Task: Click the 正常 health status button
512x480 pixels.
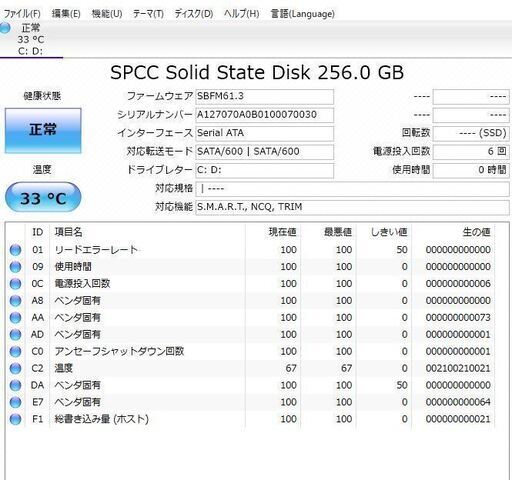Action: pyautogui.click(x=43, y=130)
